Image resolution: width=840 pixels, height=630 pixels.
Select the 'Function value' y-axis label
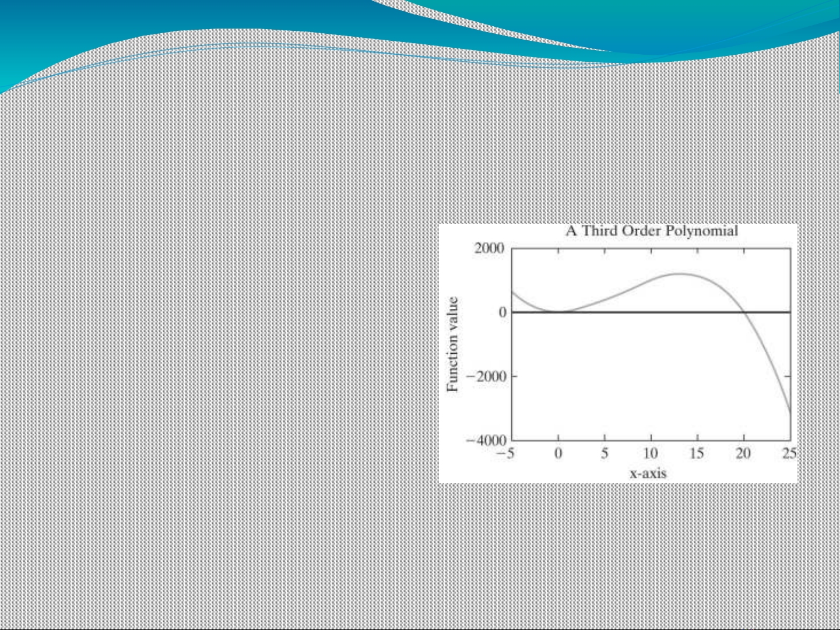pyautogui.click(x=452, y=344)
